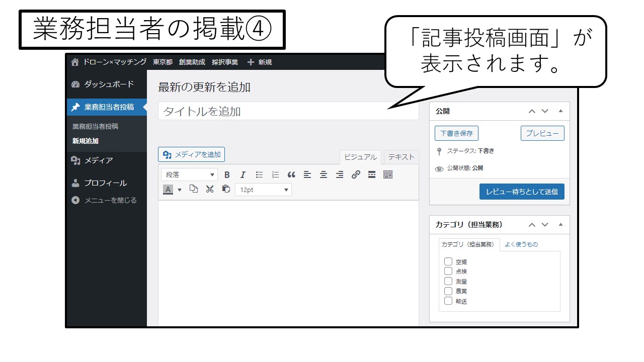Viewport: 644px width, 362px height.
Task: Select the 業務担当者投稿 submenu link
Action: click(x=96, y=127)
